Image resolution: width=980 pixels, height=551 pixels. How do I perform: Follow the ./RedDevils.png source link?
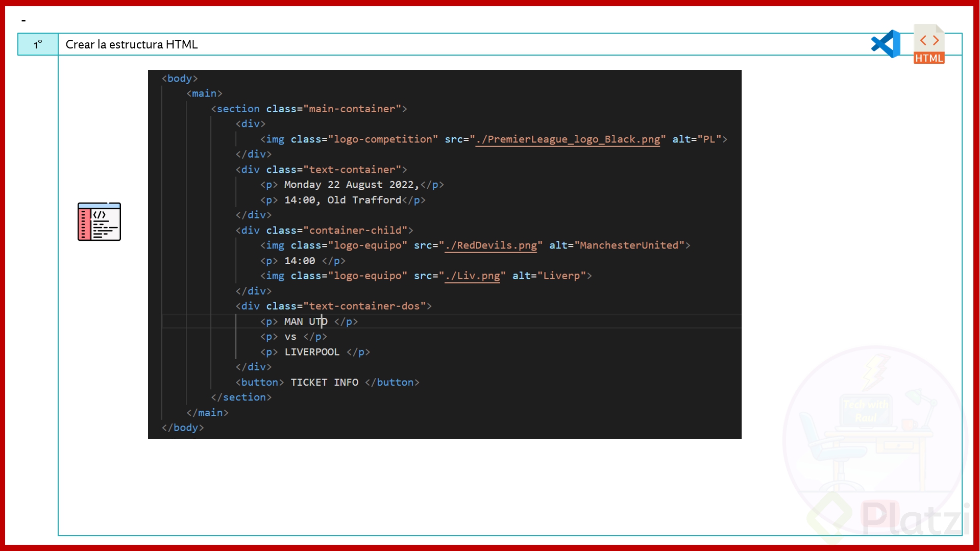(491, 245)
